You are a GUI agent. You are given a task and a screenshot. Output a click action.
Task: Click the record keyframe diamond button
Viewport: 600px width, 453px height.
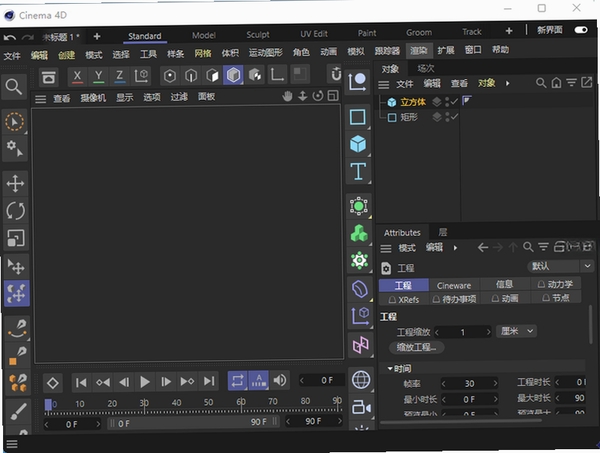[x=52, y=383]
